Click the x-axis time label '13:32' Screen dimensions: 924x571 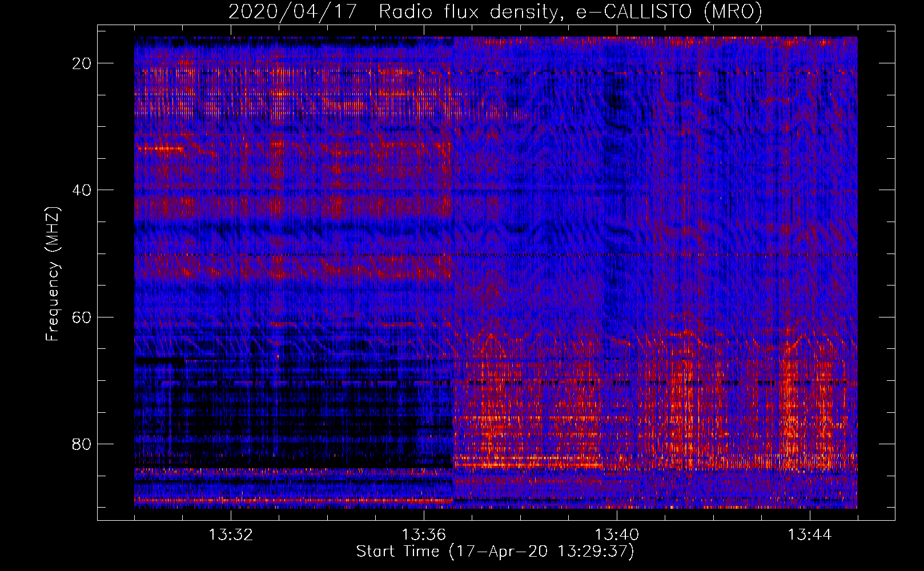tap(231, 535)
